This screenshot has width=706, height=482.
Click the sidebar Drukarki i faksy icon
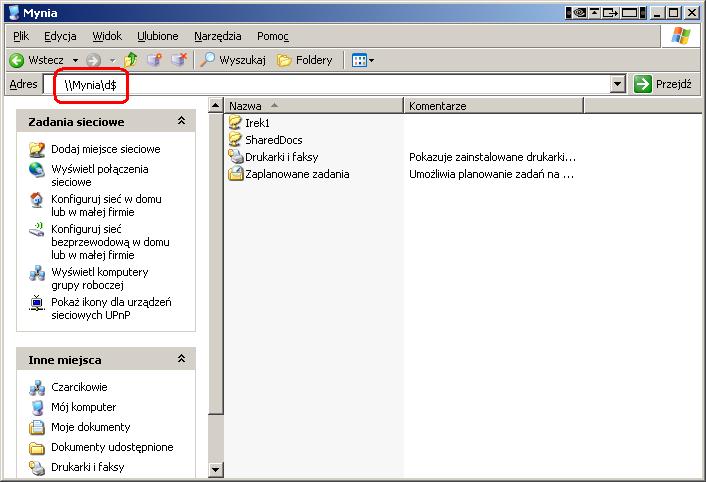pyautogui.click(x=37, y=468)
